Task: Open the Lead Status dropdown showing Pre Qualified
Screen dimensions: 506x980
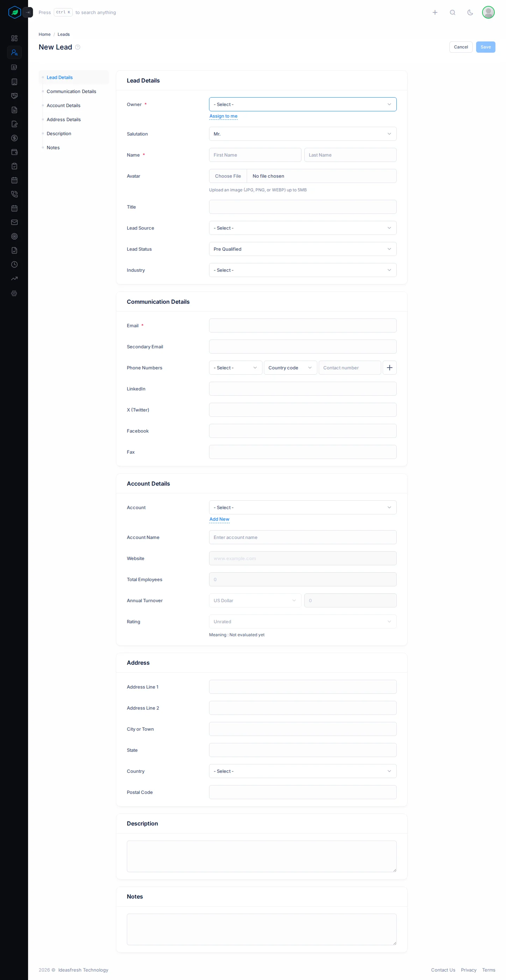Action: [x=303, y=249]
